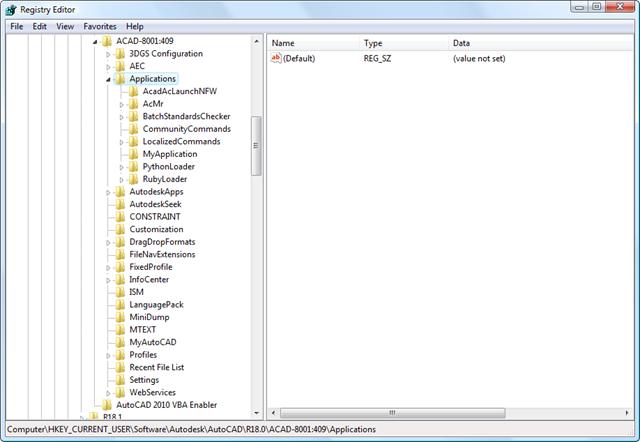Click the folder icon beside RubyLoader
This screenshot has width=640, height=442.
134,180
